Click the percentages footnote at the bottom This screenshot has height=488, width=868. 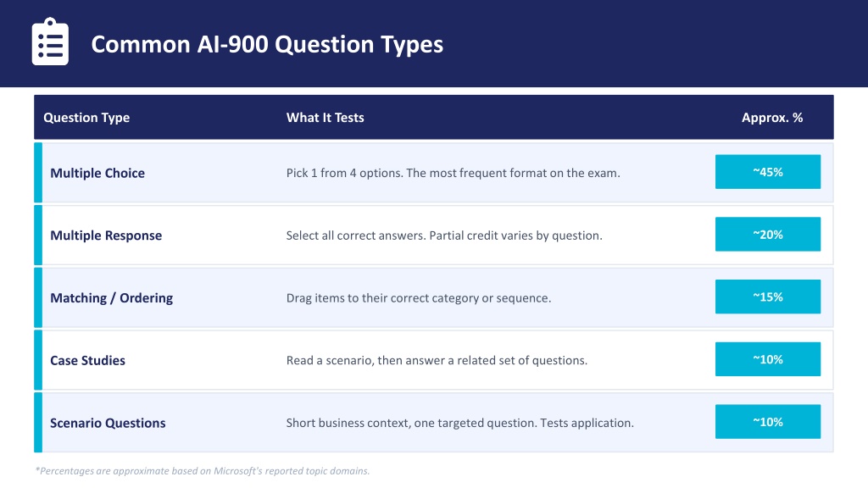pyautogui.click(x=202, y=471)
